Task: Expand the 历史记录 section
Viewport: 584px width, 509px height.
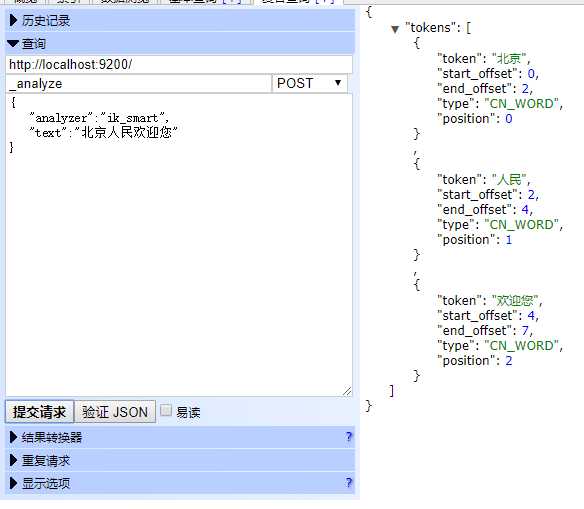Action: click(180, 20)
